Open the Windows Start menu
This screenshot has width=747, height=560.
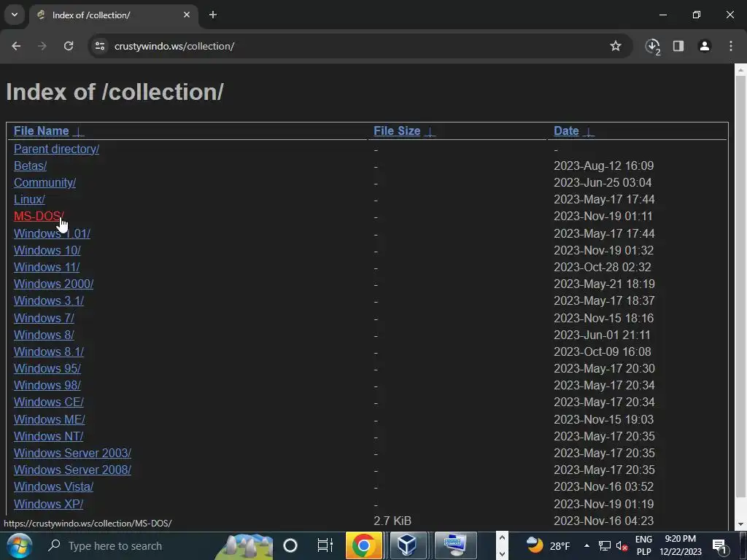(20, 545)
